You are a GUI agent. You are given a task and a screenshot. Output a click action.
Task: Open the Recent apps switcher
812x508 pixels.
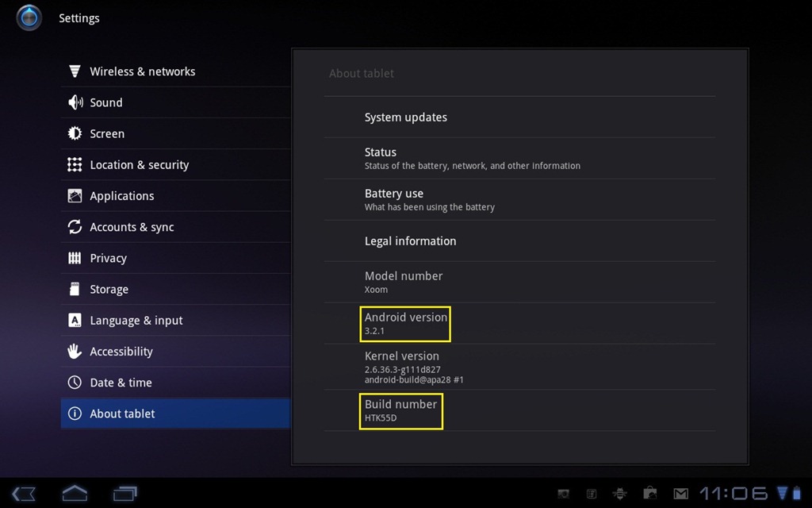pos(124,493)
